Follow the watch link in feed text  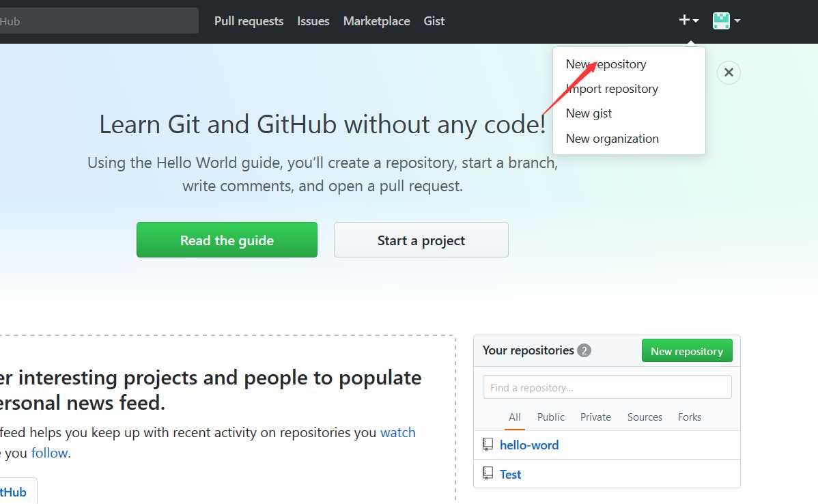[398, 432]
